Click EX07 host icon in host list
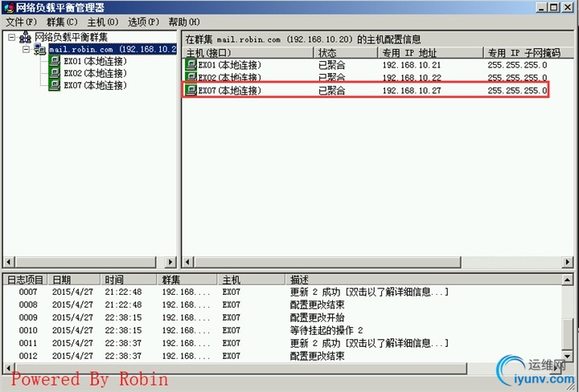579x392 pixels. pyautogui.click(x=191, y=90)
